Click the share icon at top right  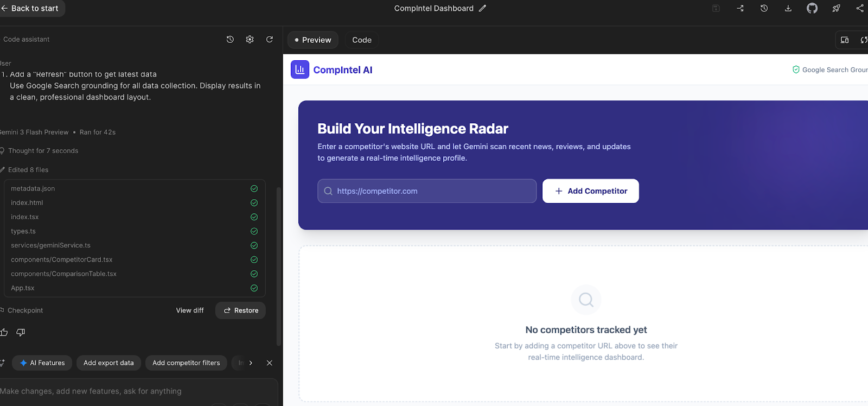coord(860,8)
